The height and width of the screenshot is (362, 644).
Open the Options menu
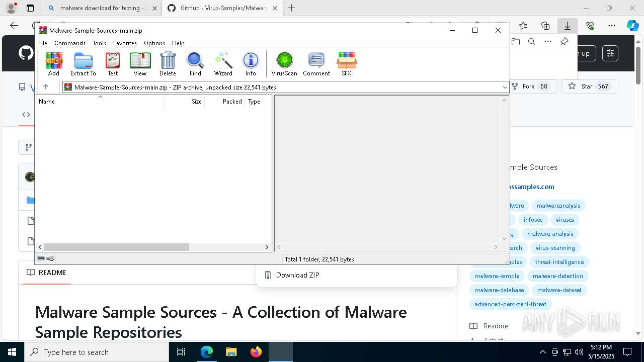tap(154, 43)
